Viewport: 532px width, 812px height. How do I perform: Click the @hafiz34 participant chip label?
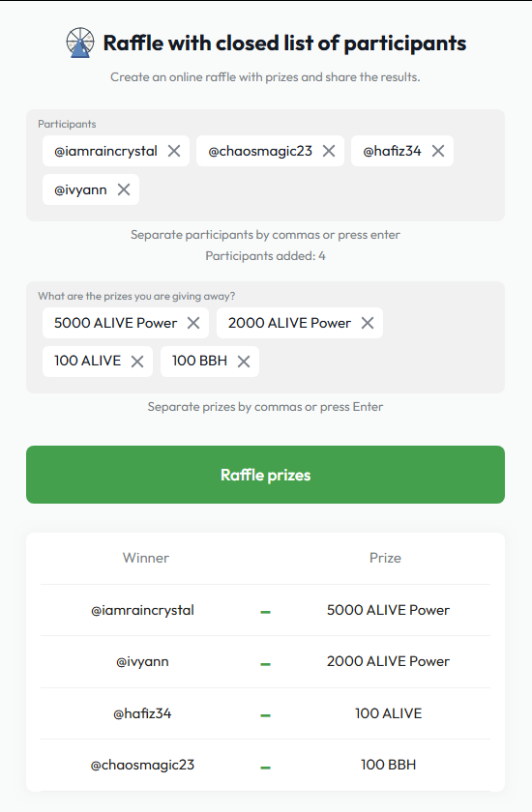[x=392, y=151]
